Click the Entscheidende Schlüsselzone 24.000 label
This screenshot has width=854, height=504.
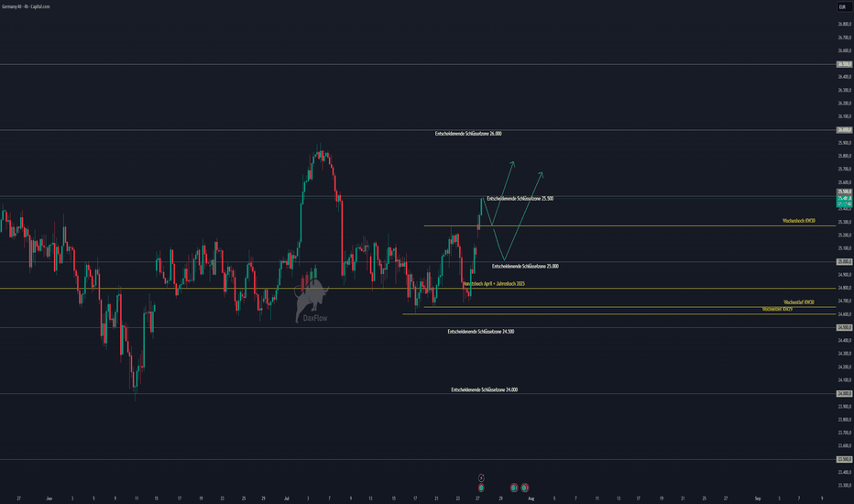[x=484, y=389]
